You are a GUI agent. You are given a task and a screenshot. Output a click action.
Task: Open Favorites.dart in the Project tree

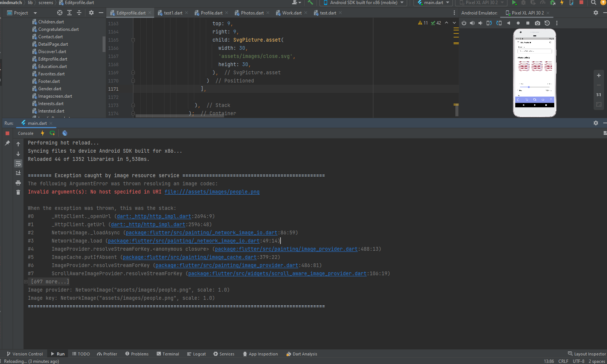[51, 74]
